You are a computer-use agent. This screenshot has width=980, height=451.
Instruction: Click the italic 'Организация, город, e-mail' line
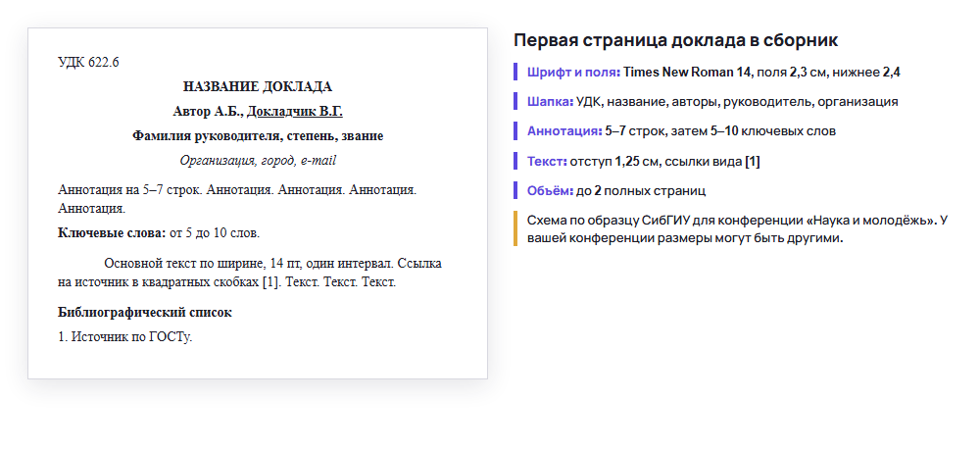coord(258,160)
